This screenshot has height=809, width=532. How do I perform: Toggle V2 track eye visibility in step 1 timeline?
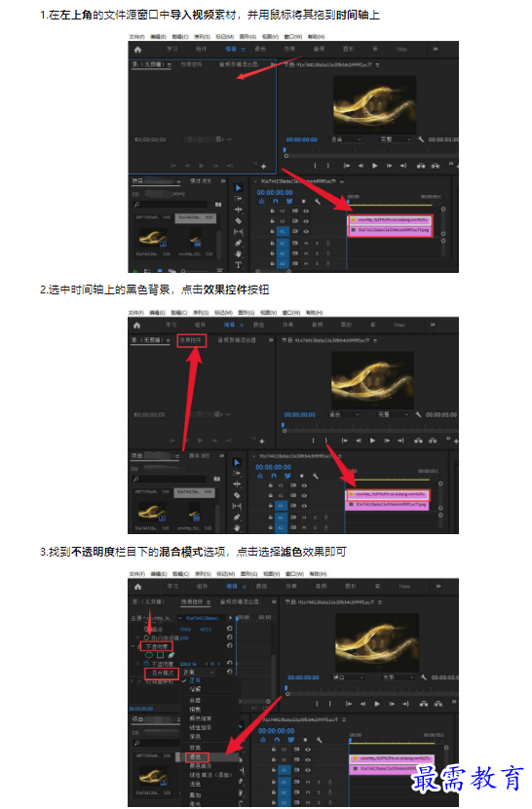pos(306,221)
